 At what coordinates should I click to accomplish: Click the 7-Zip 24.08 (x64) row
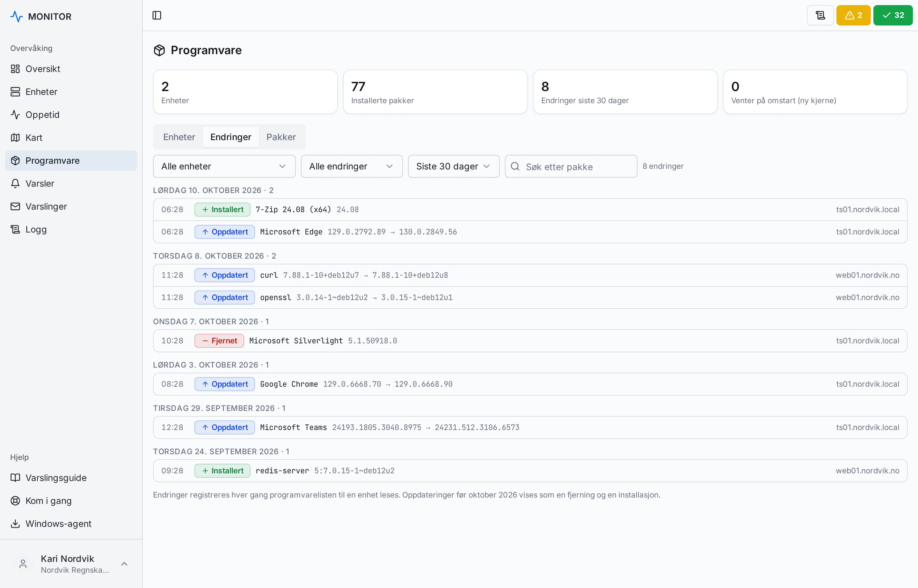tap(530, 210)
